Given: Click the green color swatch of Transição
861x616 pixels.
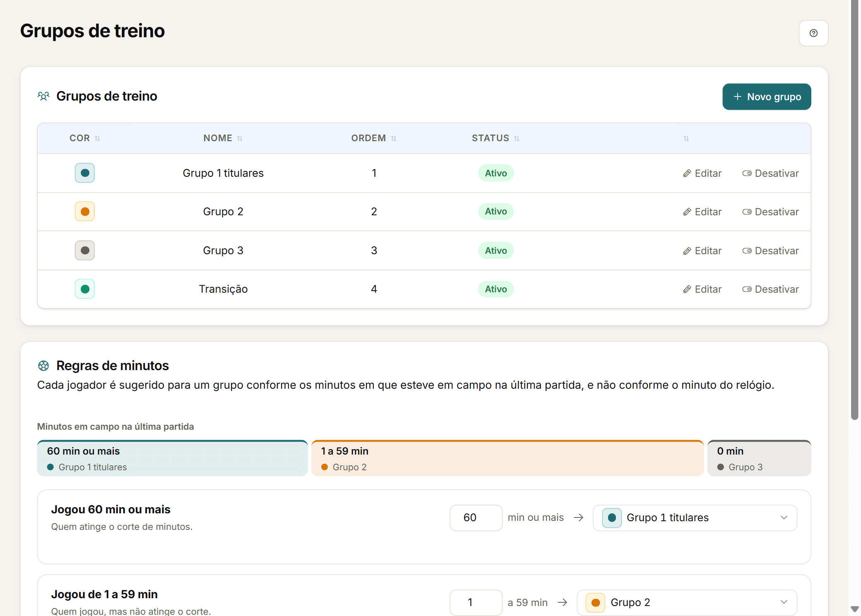Looking at the screenshot, I should [85, 289].
